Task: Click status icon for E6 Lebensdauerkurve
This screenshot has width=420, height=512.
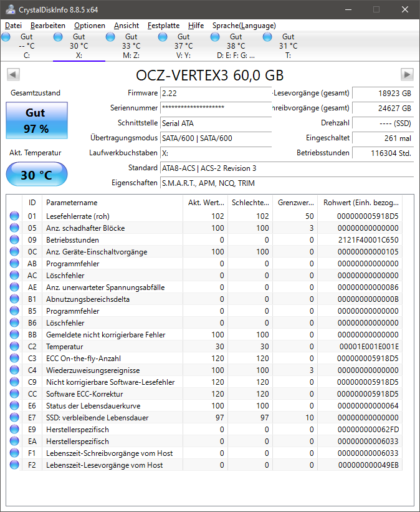Action: click(x=14, y=405)
